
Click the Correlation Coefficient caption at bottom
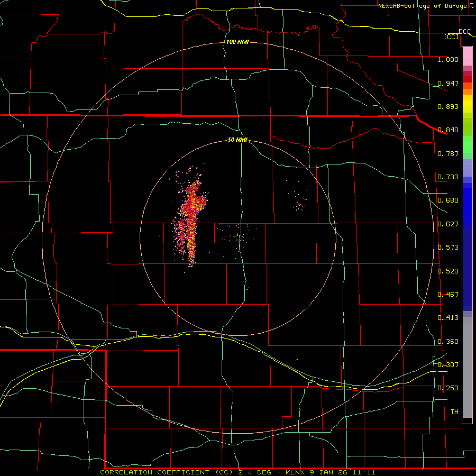coord(237,472)
